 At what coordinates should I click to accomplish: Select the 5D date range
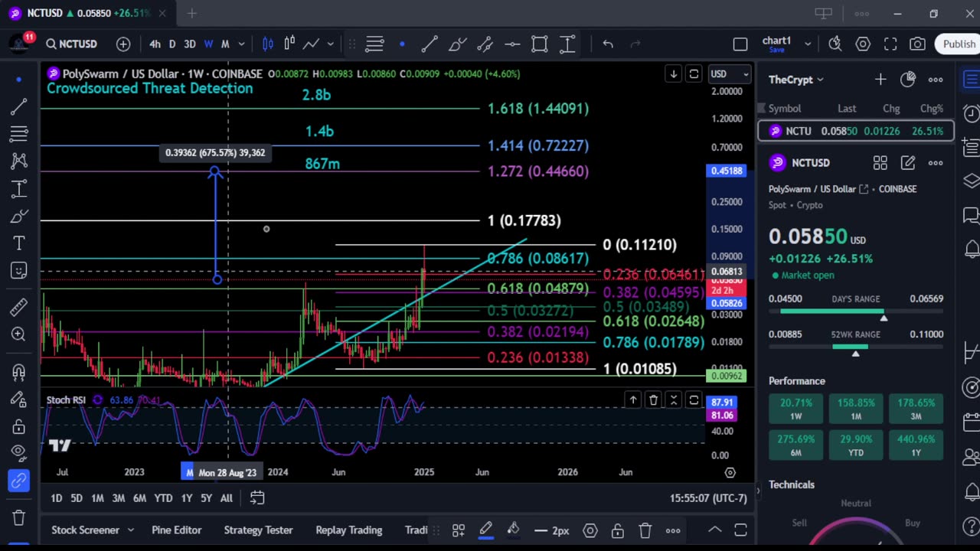(x=77, y=498)
